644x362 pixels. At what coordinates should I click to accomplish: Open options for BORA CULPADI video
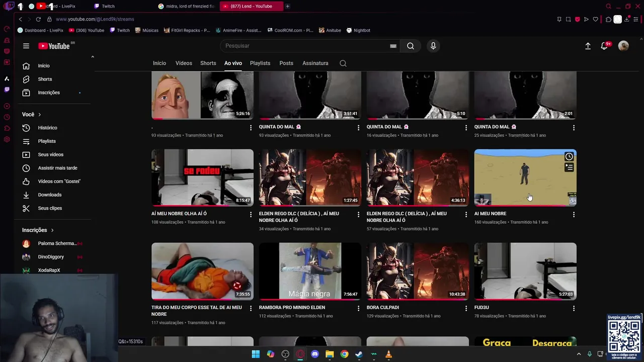[x=466, y=308]
